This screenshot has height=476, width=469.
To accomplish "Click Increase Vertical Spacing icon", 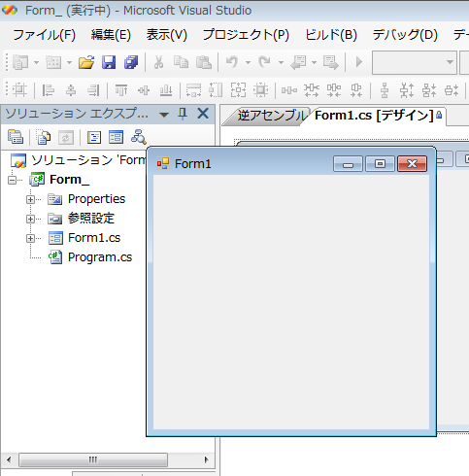I will pyautogui.click(x=407, y=90).
